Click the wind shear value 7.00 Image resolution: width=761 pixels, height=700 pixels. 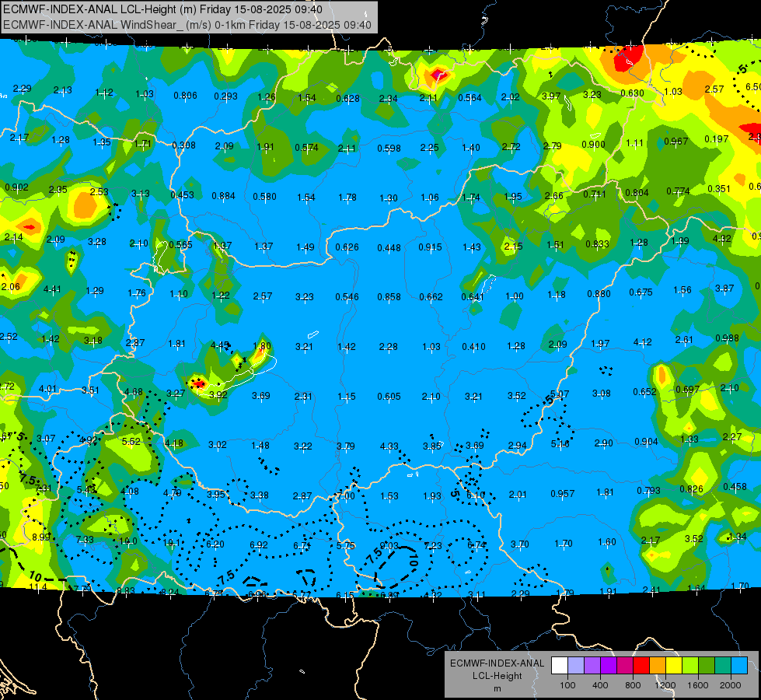(x=346, y=496)
